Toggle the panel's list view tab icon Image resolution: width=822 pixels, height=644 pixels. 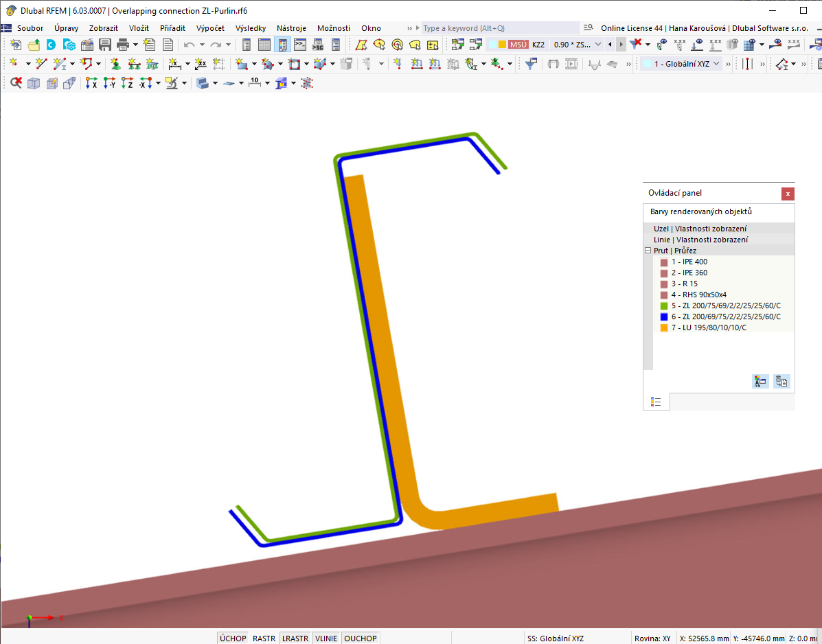click(x=656, y=402)
